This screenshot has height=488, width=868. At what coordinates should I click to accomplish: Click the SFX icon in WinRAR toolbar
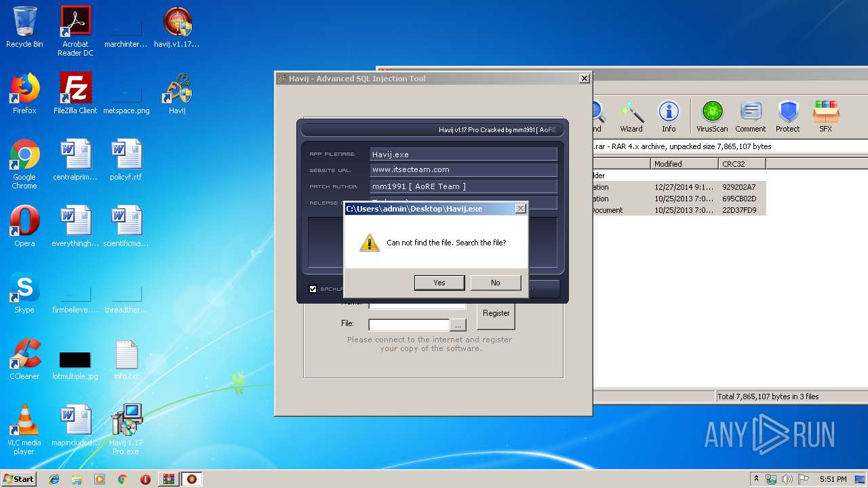click(825, 117)
